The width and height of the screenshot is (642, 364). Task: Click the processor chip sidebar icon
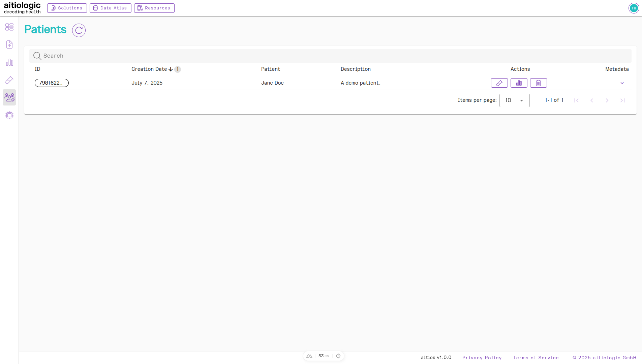pos(9,115)
